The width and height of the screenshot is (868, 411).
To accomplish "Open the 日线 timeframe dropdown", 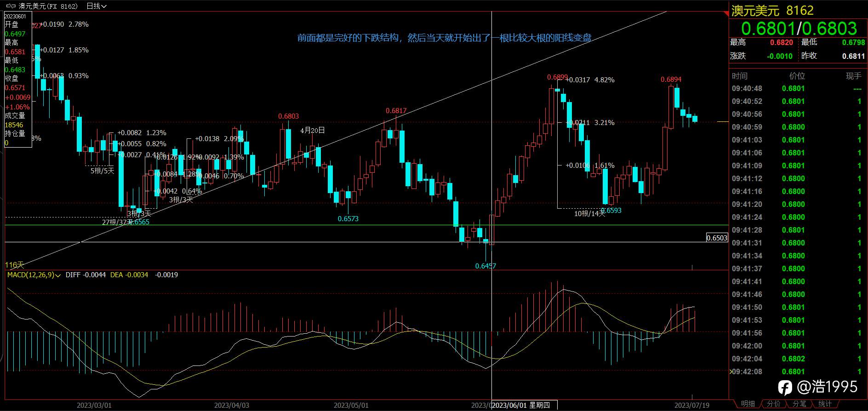I will click(x=97, y=6).
